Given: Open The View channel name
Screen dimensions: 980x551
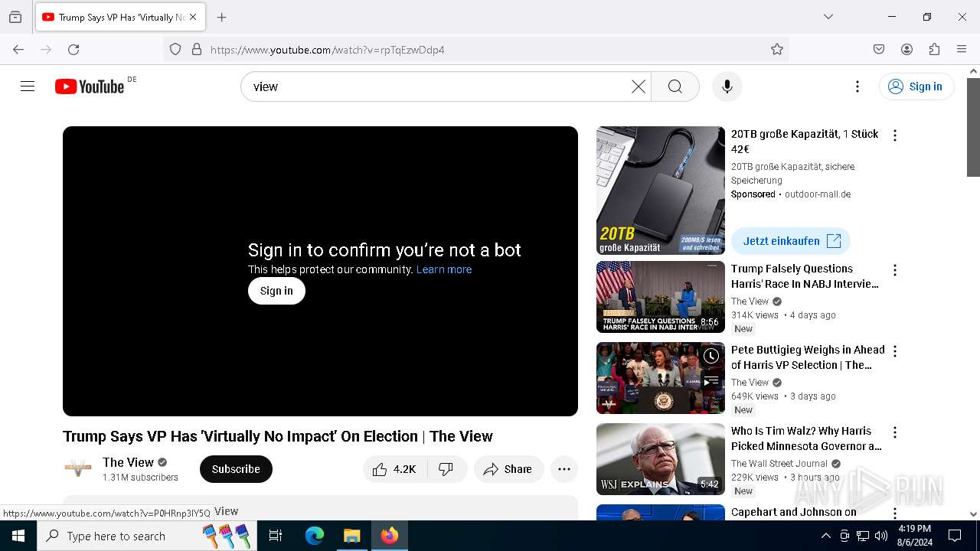Looking at the screenshot, I should tap(128, 462).
